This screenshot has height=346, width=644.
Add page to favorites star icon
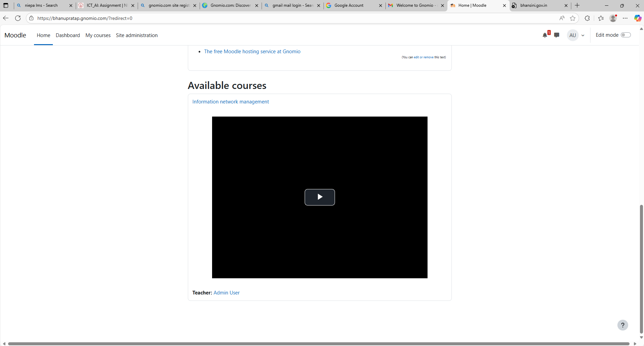(573, 18)
